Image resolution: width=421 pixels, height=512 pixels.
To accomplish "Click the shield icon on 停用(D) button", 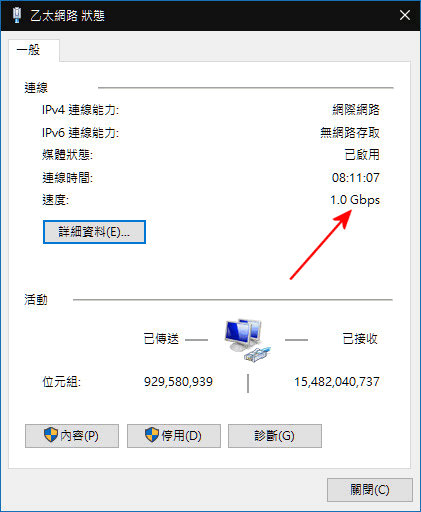I will 152,435.
